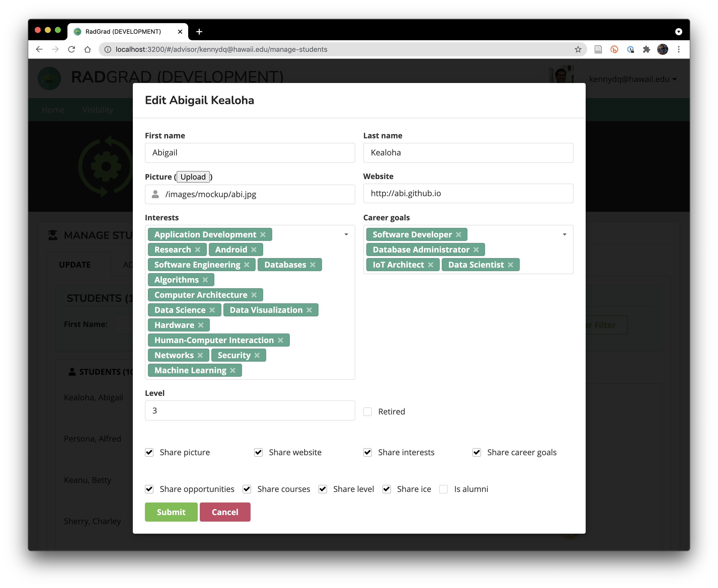Go back to the previous browser page
This screenshot has height=588, width=718.
coord(39,50)
